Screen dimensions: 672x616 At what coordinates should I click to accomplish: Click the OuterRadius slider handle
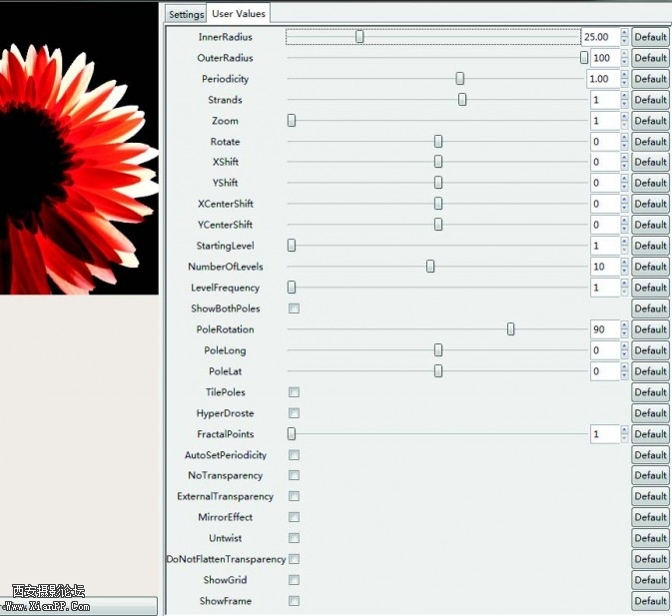tap(584, 57)
